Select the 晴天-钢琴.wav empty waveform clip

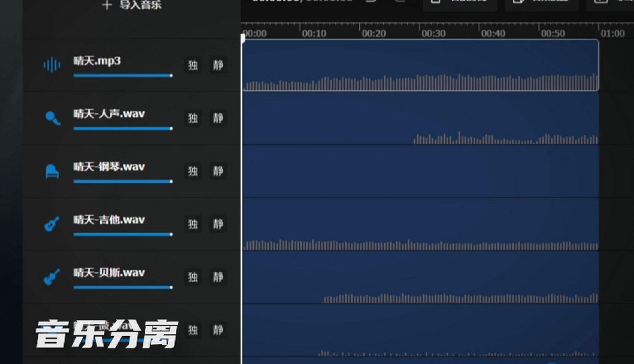[421, 171]
